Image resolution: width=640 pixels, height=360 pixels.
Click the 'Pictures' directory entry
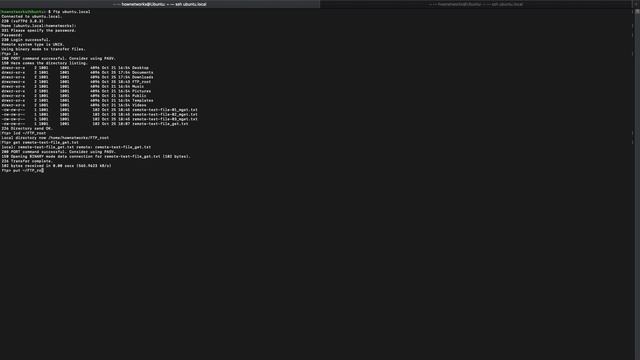click(141, 91)
